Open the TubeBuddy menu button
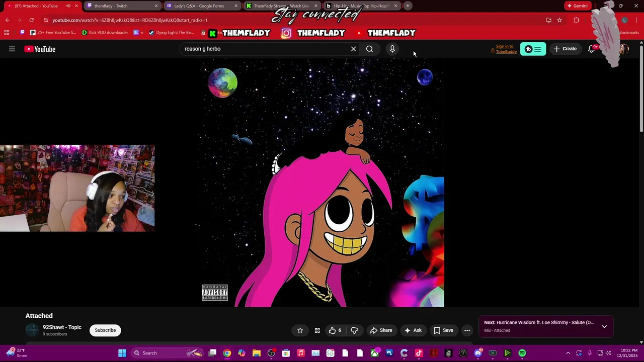This screenshot has height=362, width=644. pyautogui.click(x=533, y=49)
